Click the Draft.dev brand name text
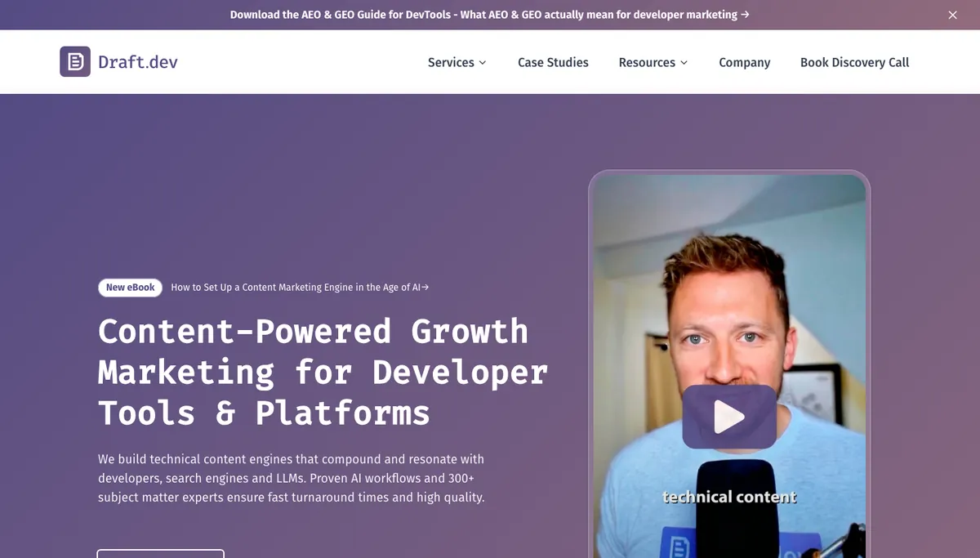 pos(138,62)
